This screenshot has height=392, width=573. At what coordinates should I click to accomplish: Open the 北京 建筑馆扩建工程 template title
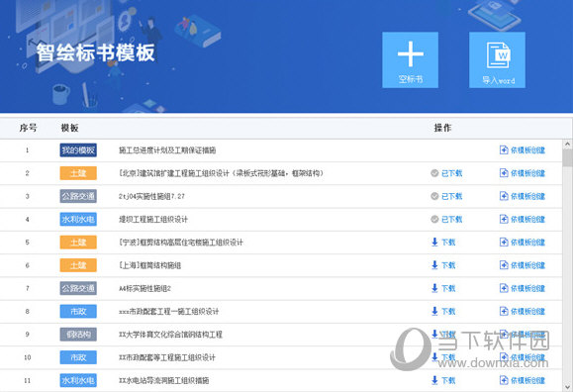click(x=221, y=173)
